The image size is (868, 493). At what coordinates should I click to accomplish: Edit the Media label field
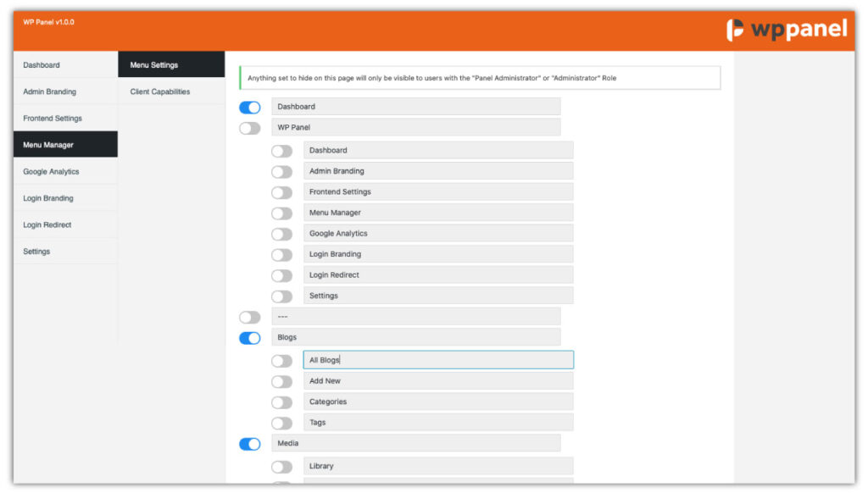click(x=415, y=443)
